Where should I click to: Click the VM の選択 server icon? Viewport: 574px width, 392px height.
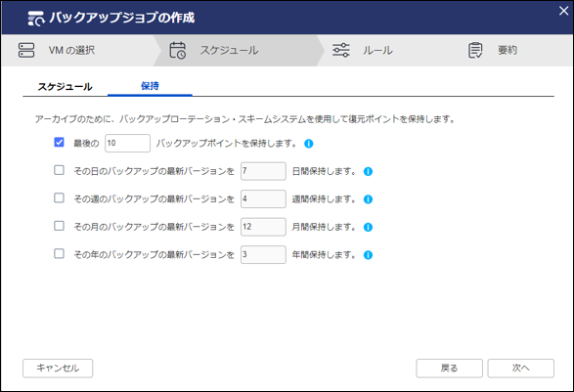26,50
